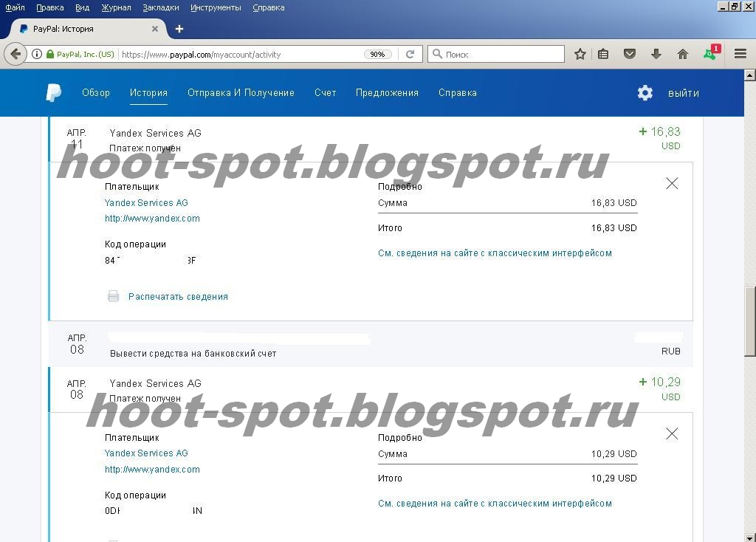Click the 90% zoom level indicator
The height and width of the screenshot is (542, 756).
(377, 54)
